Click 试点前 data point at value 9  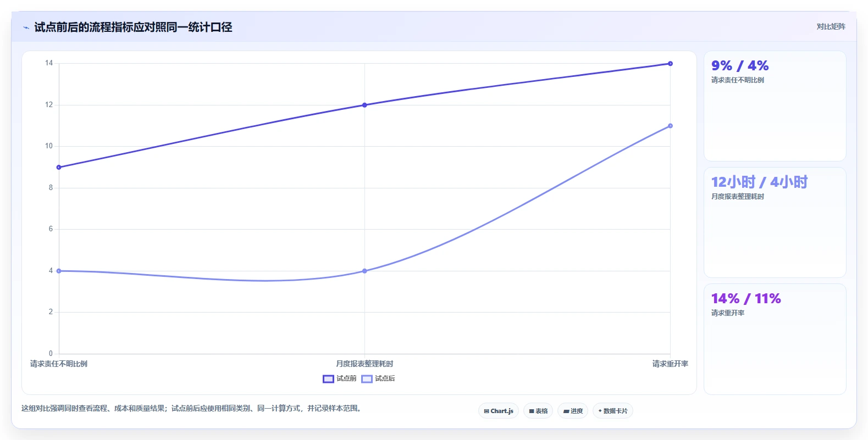pos(59,167)
